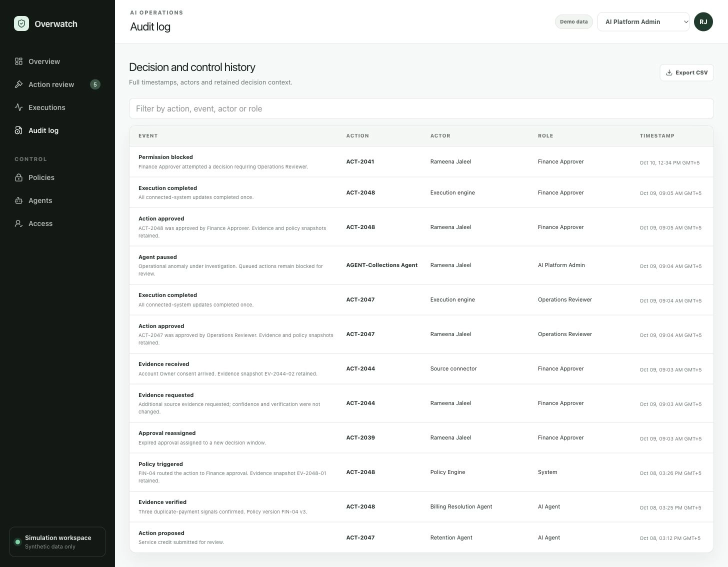
Task: Select the Permission blocked event row title
Action: pos(165,157)
